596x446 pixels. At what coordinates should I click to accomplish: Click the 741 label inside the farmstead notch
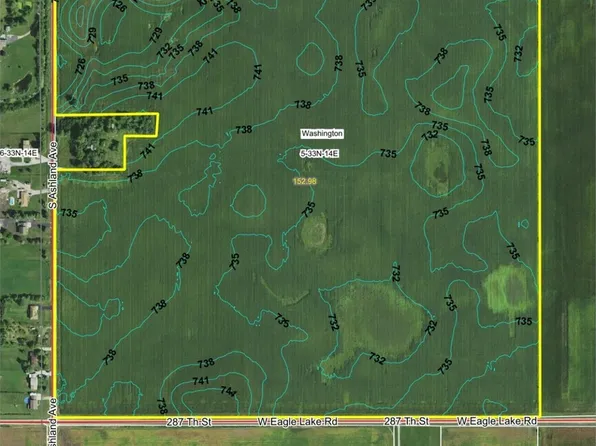tap(147, 151)
